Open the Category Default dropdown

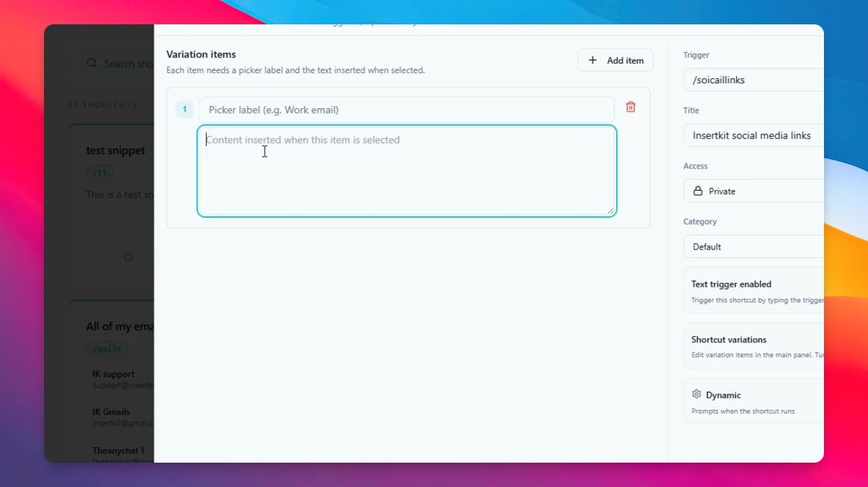[x=754, y=247]
